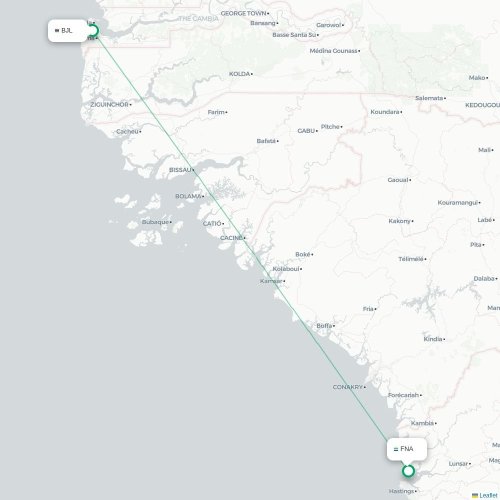The width and height of the screenshot is (500, 500).
Task: Click the flag icon beside BJL
Action: pos(57,31)
